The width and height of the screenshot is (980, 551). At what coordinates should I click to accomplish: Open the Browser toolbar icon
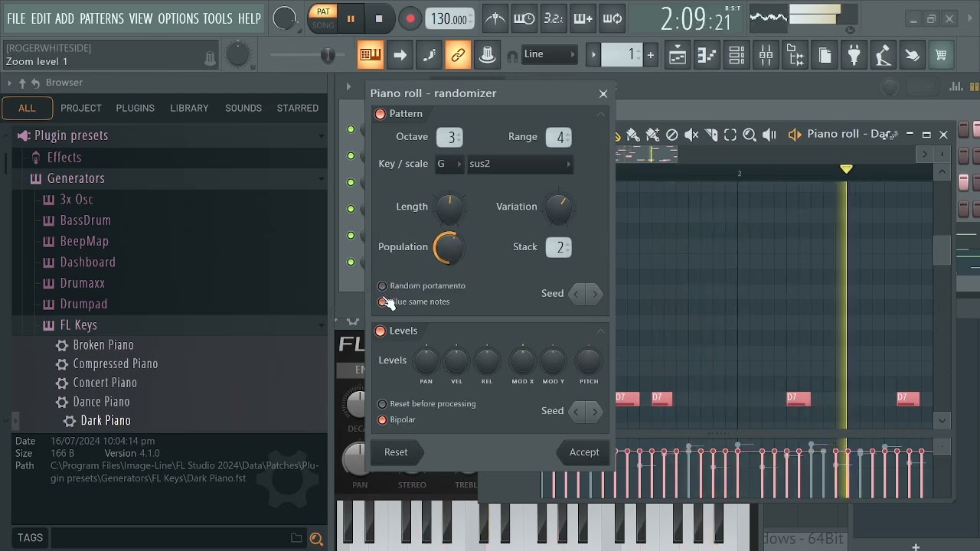[795, 55]
